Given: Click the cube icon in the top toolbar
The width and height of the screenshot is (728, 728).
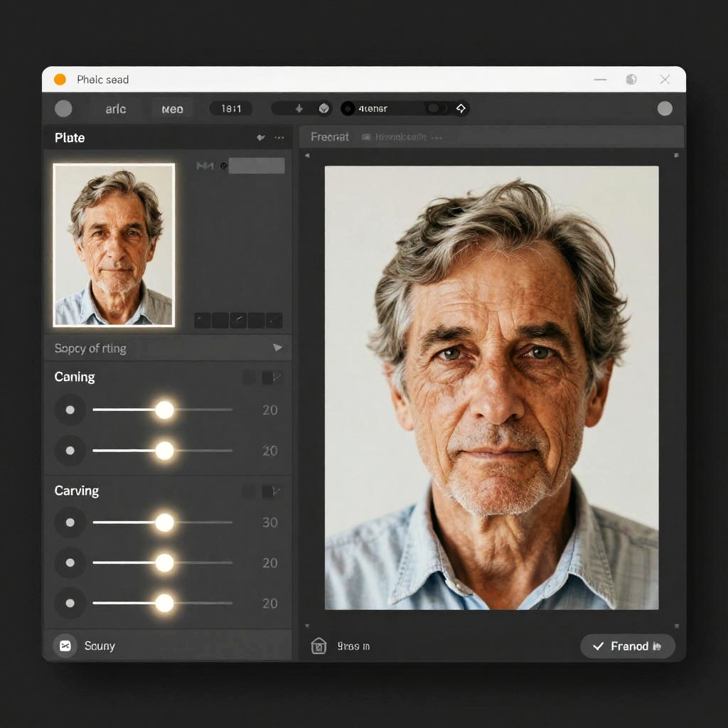Looking at the screenshot, I should tap(323, 109).
